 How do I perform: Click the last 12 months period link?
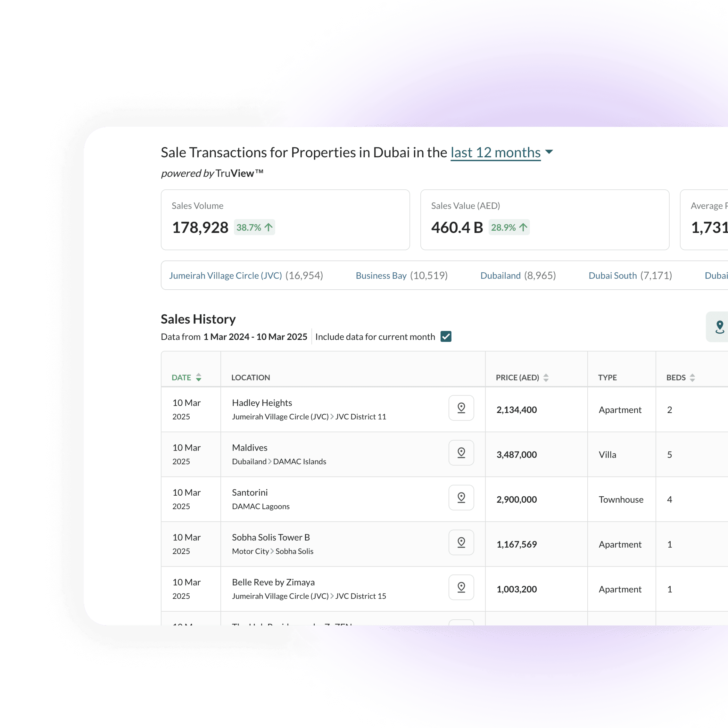(495, 153)
